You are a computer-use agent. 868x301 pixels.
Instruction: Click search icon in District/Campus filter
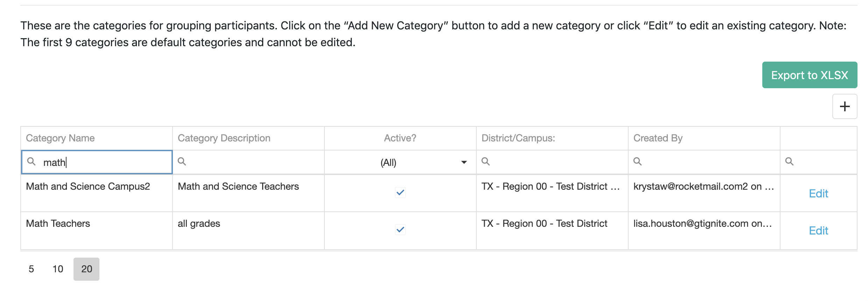point(485,161)
